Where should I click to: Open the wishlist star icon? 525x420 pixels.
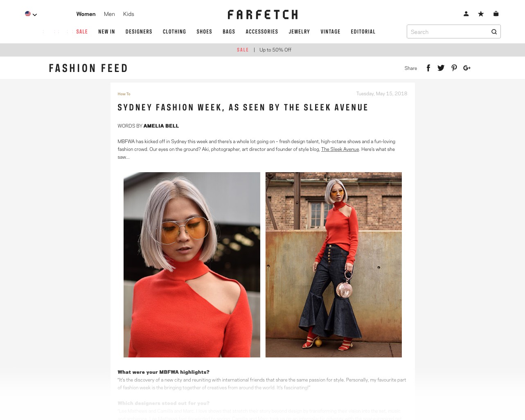pos(481,14)
